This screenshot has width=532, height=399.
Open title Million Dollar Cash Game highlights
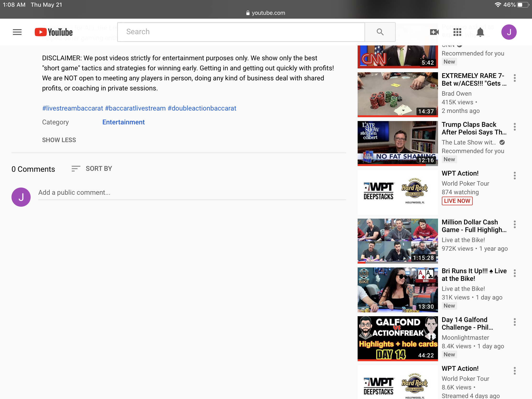click(x=474, y=226)
